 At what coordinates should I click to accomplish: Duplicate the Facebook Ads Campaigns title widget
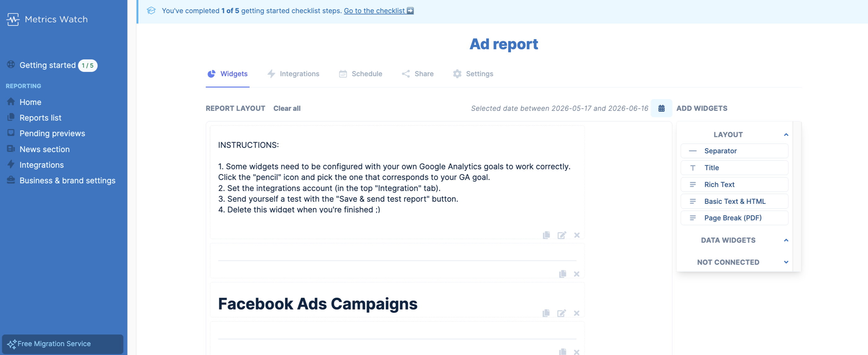546,313
